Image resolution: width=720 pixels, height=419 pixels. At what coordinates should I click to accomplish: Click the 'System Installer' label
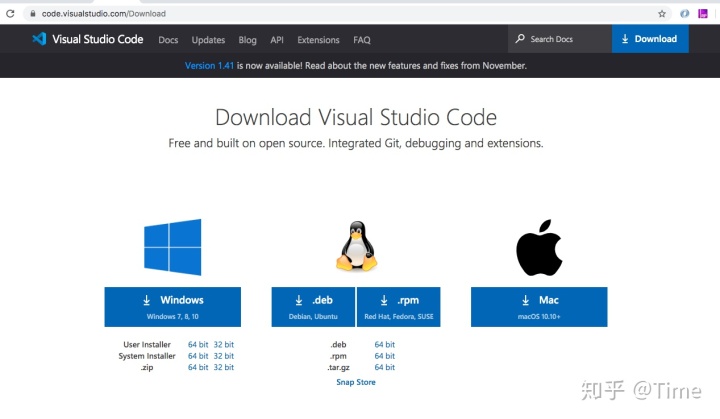point(147,356)
